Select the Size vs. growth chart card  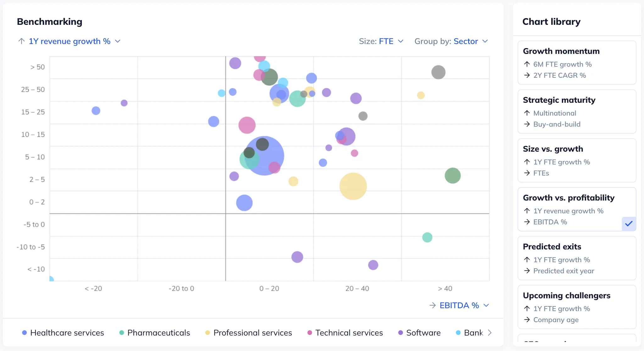tap(577, 160)
